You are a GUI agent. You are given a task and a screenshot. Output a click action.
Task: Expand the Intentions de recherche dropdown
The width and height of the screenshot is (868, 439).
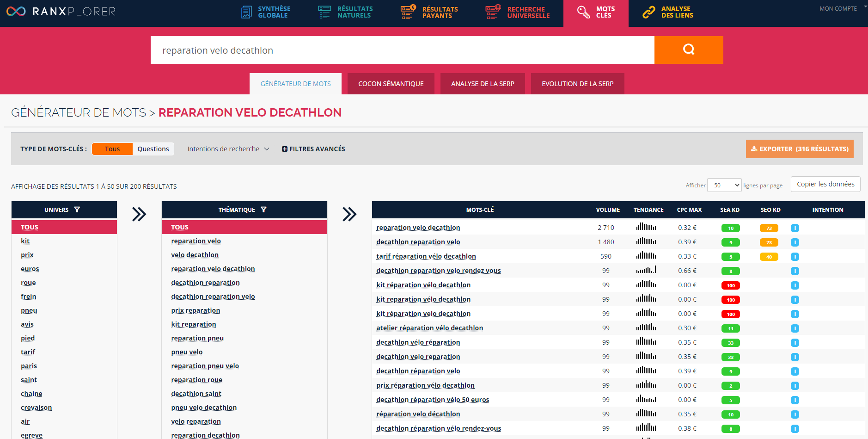228,149
